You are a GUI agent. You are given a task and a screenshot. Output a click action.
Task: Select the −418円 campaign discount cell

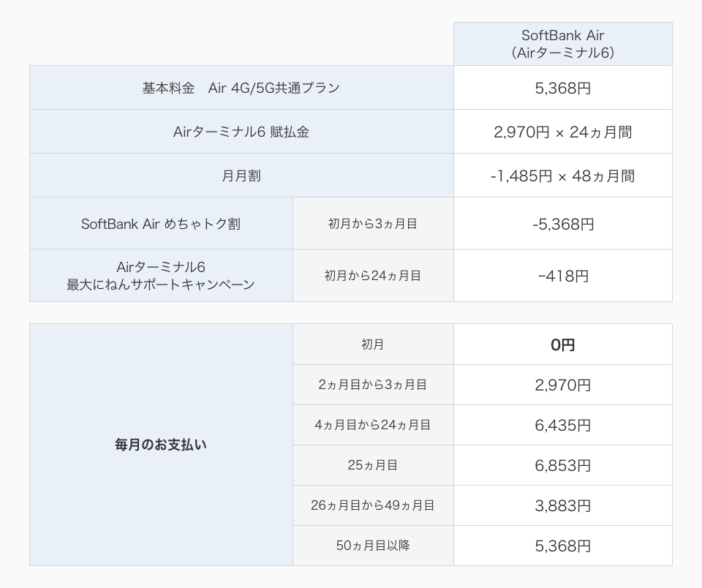(x=562, y=276)
